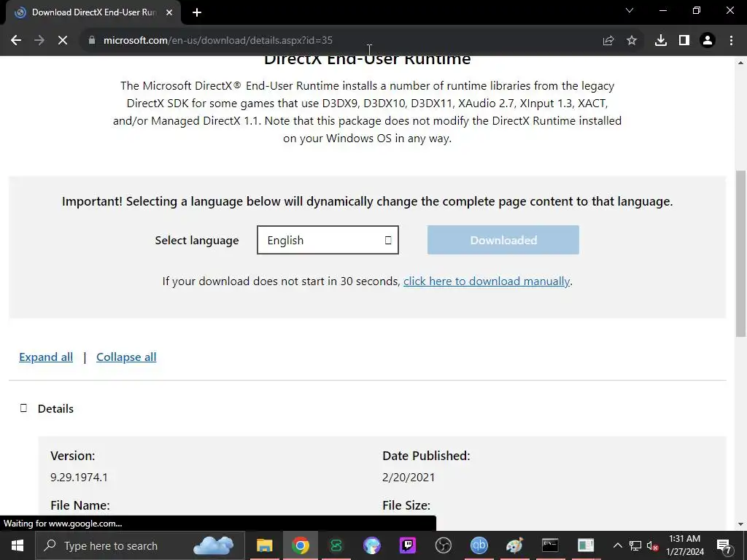This screenshot has width=747, height=560.
Task: Open OBS Studio from the taskbar
Action: [x=443, y=545]
